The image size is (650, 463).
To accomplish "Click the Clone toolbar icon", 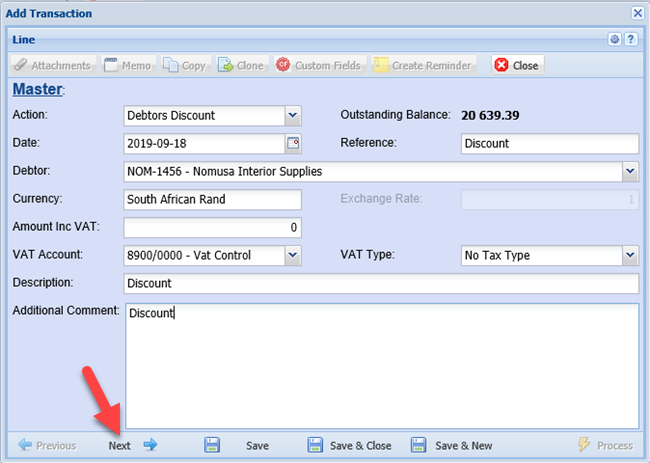I will pyautogui.click(x=241, y=65).
